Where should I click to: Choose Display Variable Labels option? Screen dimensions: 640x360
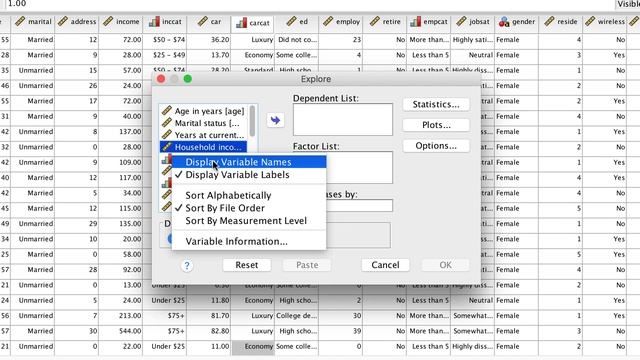click(x=249, y=175)
